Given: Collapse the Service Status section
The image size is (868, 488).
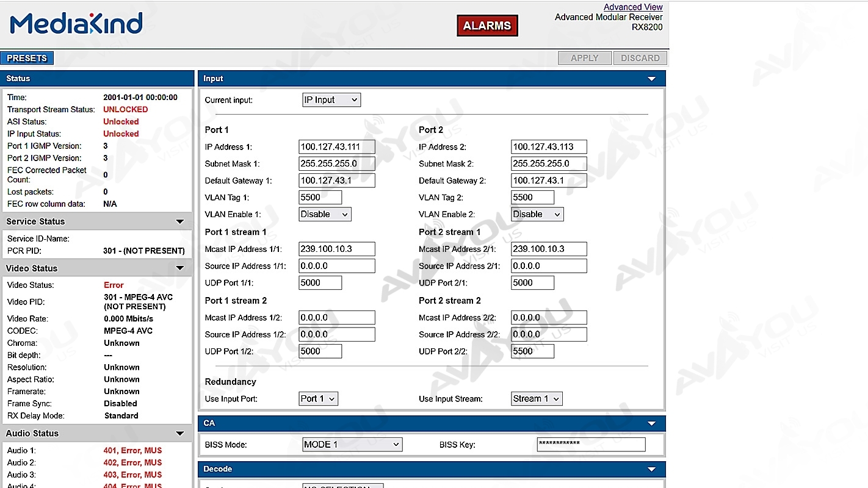Looking at the screenshot, I should 180,222.
